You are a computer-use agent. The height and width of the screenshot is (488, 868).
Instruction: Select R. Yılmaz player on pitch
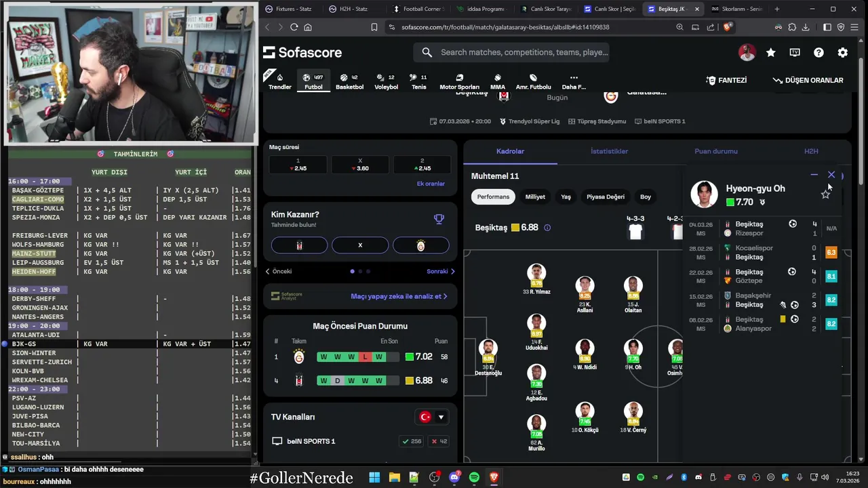click(x=536, y=280)
